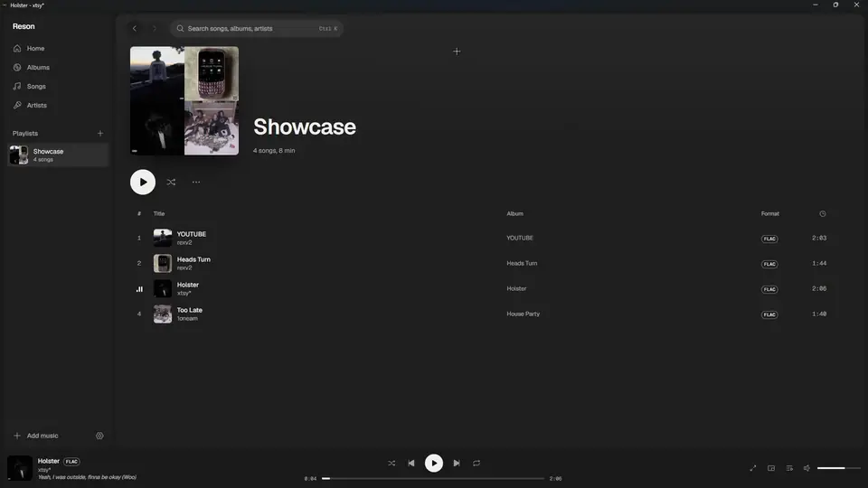Select the Too Late song title

(189, 310)
